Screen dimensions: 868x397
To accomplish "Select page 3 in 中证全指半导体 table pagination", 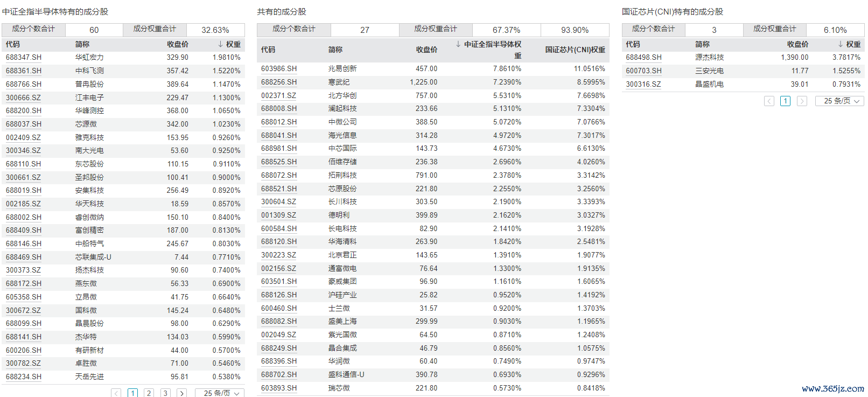I will 165,393.
